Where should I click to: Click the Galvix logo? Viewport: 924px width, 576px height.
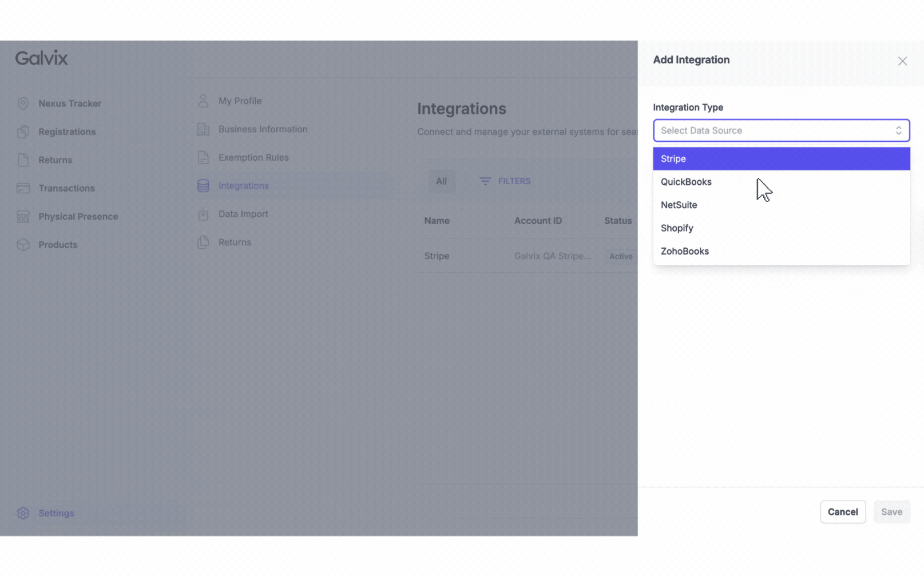pos(41,58)
